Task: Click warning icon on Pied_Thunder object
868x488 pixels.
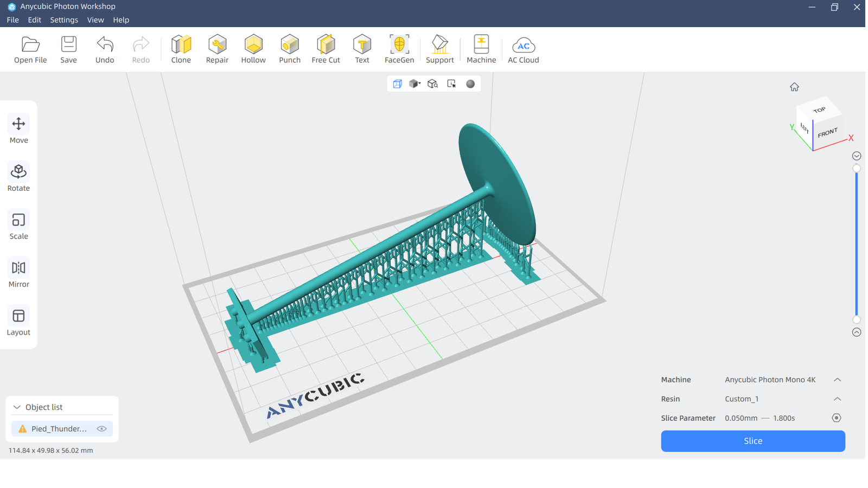Action: coord(22,429)
